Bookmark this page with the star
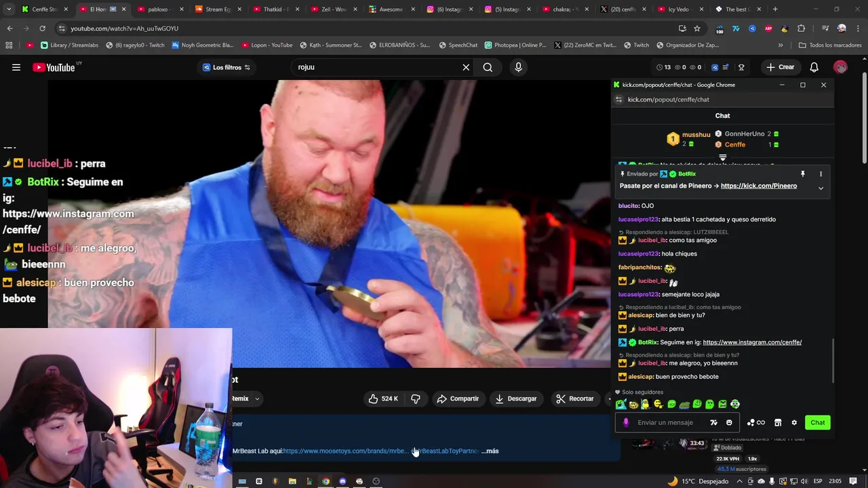Image resolution: width=868 pixels, height=488 pixels. (697, 28)
